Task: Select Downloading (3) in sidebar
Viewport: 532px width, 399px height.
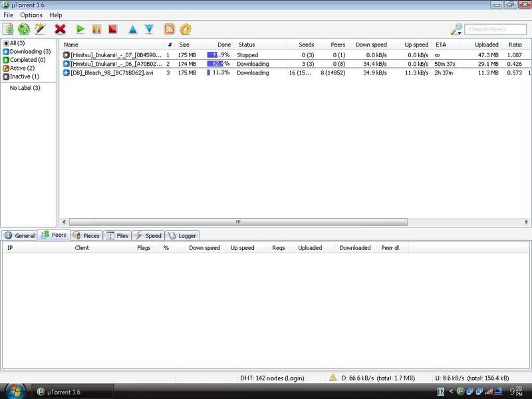Action: 27,52
